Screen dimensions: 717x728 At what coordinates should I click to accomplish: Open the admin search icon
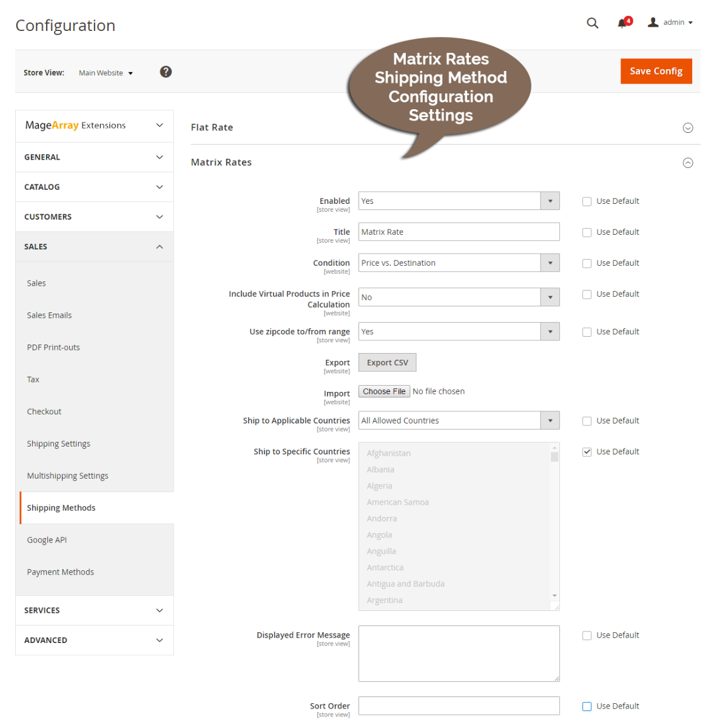tap(592, 22)
